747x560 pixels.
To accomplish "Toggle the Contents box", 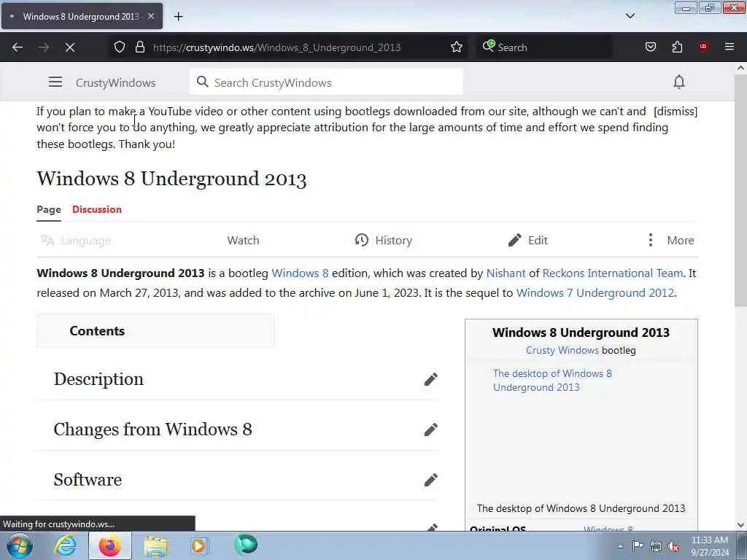I will 155,331.
